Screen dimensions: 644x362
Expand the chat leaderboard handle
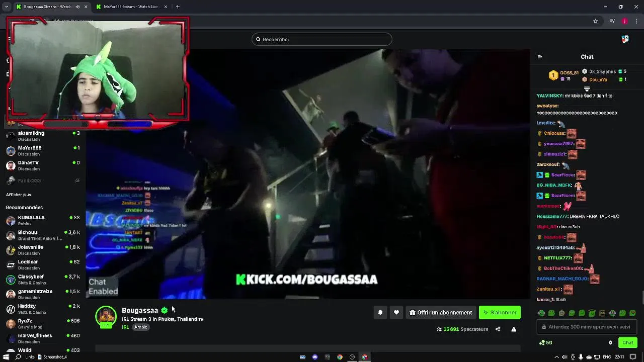pyautogui.click(x=587, y=88)
